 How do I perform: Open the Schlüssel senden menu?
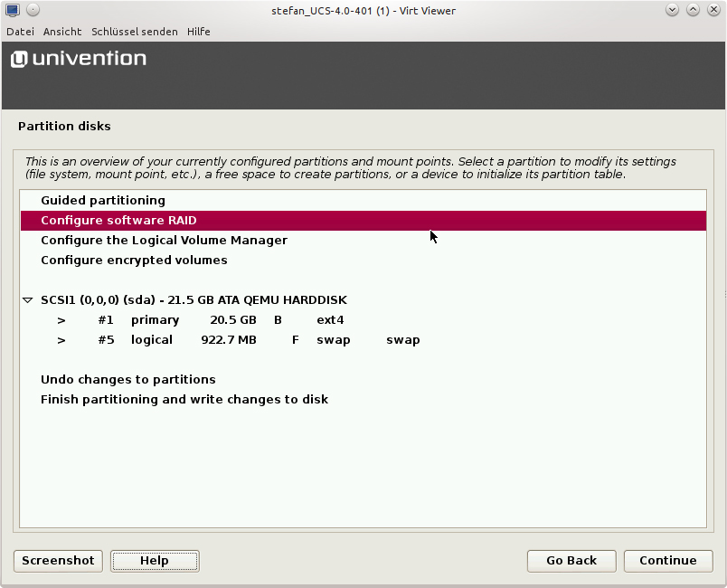tap(135, 32)
